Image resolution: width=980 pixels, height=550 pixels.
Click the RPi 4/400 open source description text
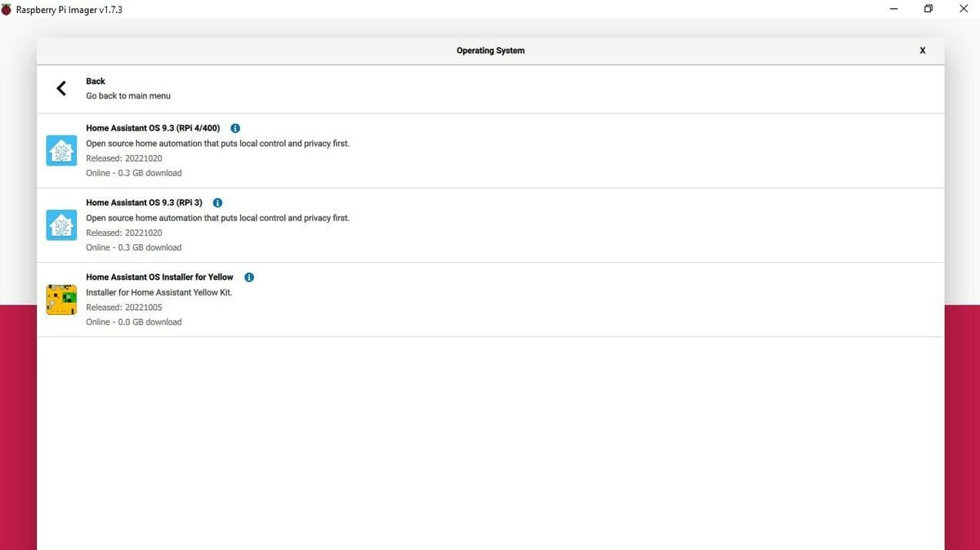click(217, 144)
